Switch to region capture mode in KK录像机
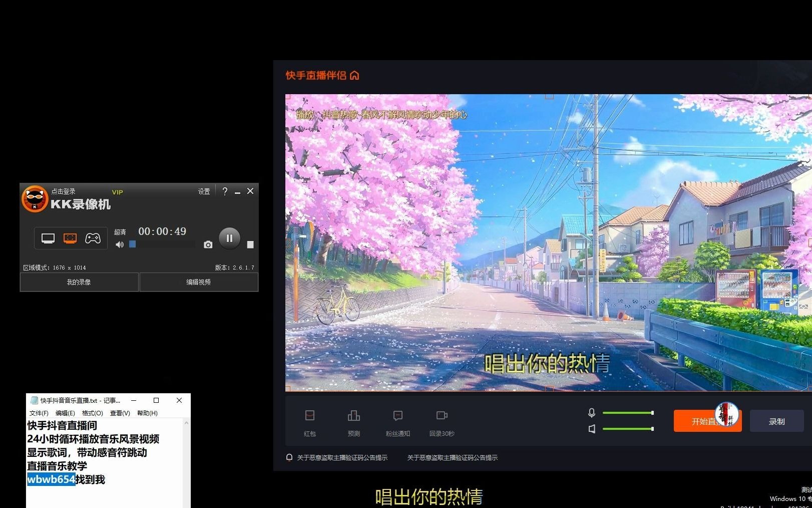Viewport: 812px width, 508px height. (70, 238)
